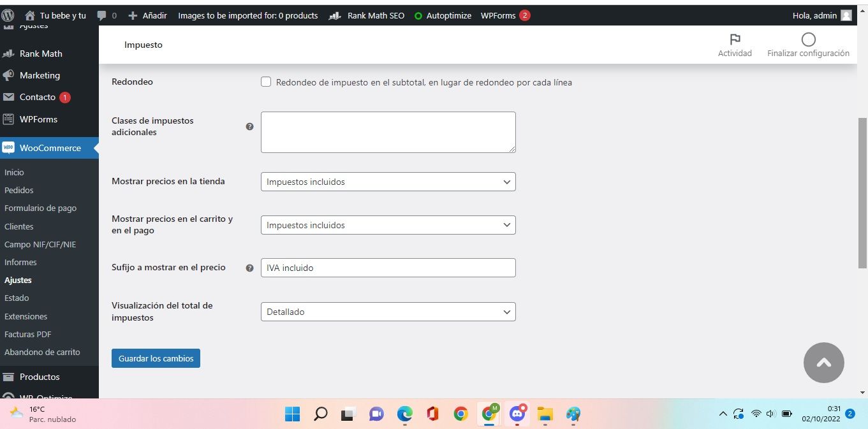This screenshot has height=429, width=868.
Task: Open Productos in the sidebar
Action: coord(40,377)
